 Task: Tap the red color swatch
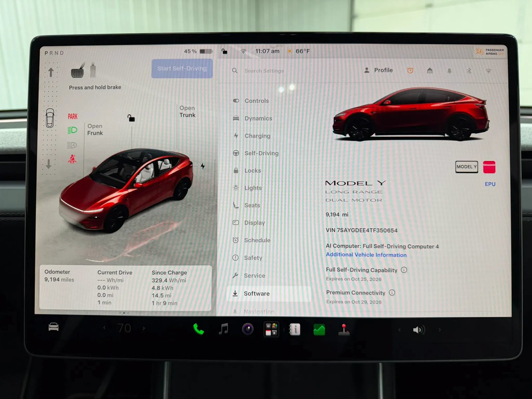point(489,167)
